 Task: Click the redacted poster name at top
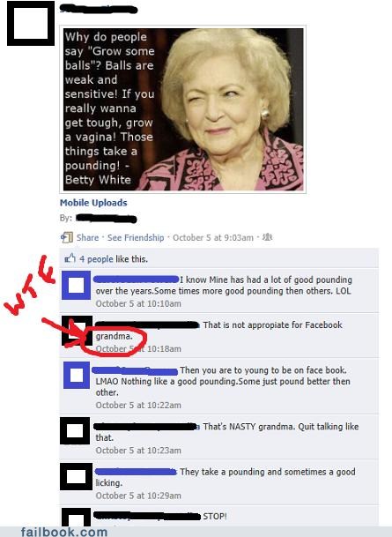[99, 9]
